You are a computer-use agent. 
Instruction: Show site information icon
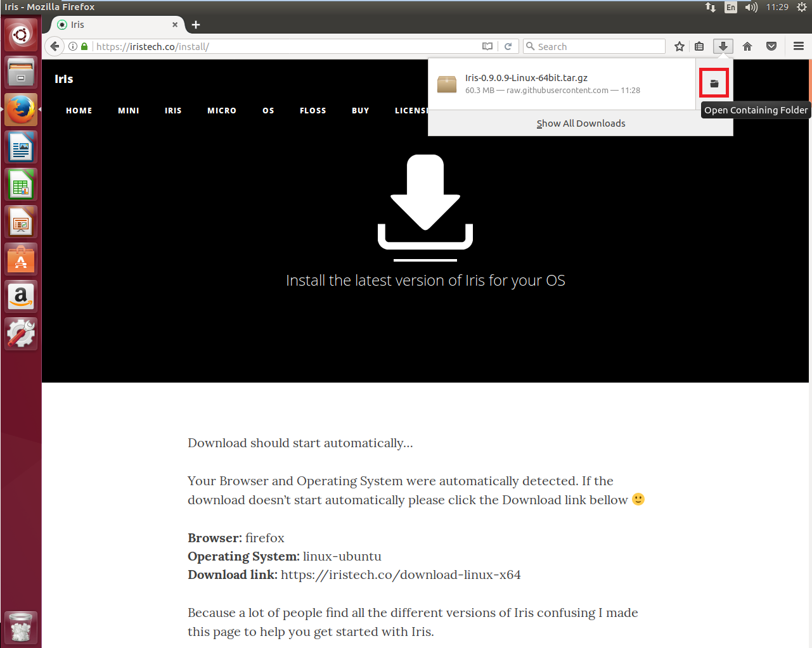pos(73,46)
